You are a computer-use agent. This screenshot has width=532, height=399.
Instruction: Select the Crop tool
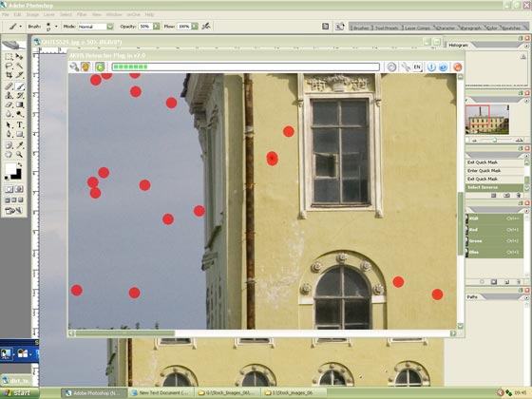click(x=9, y=75)
